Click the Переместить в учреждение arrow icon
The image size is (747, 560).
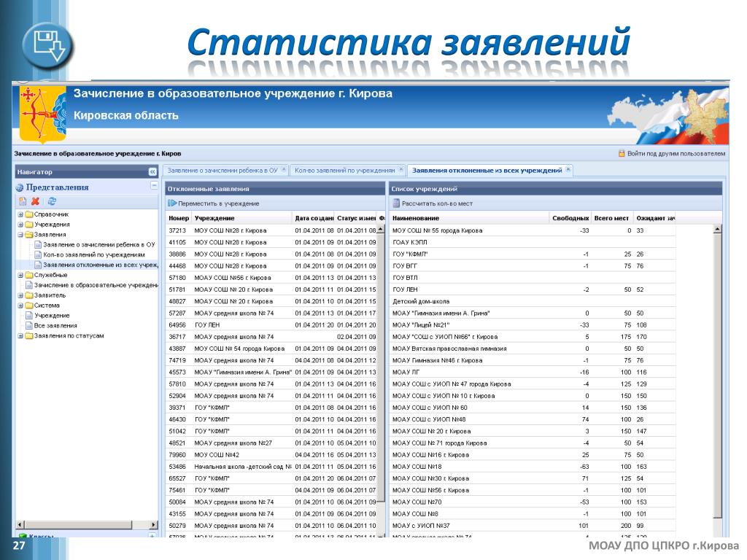pos(172,203)
